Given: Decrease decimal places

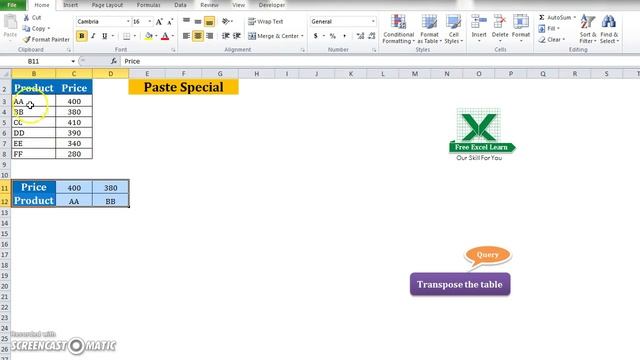Looking at the screenshot, I should [371, 36].
